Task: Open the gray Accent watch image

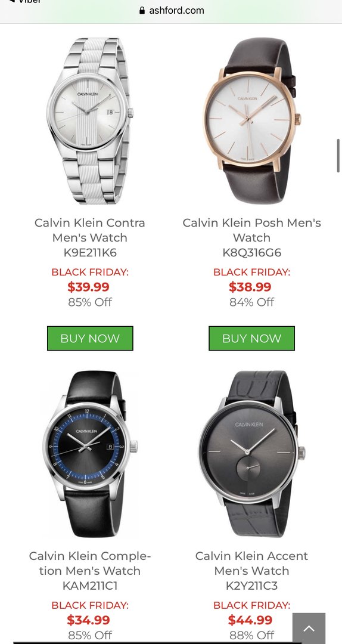Action: pos(252,454)
